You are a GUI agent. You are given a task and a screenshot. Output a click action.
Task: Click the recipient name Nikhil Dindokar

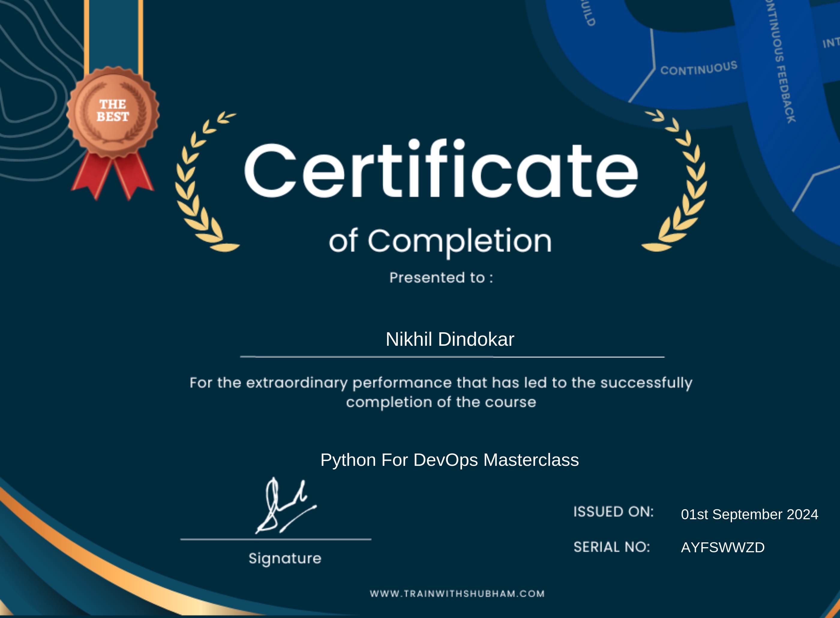point(450,339)
